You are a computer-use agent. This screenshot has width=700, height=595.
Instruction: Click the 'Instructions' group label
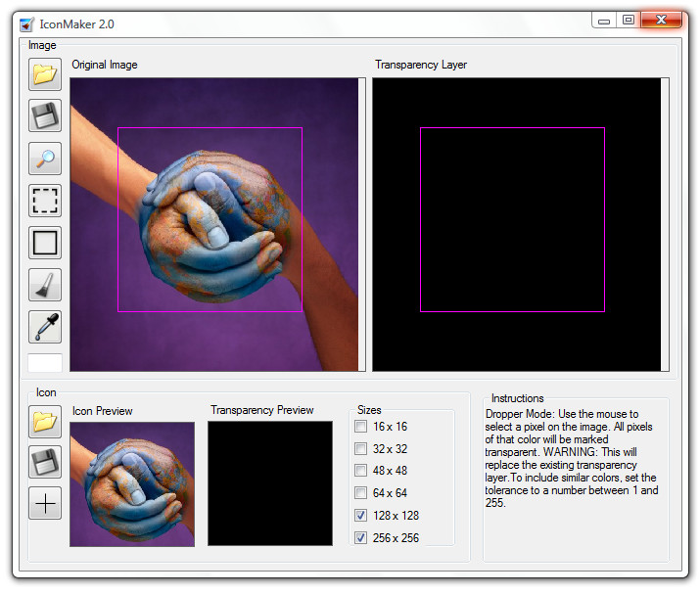point(517,398)
